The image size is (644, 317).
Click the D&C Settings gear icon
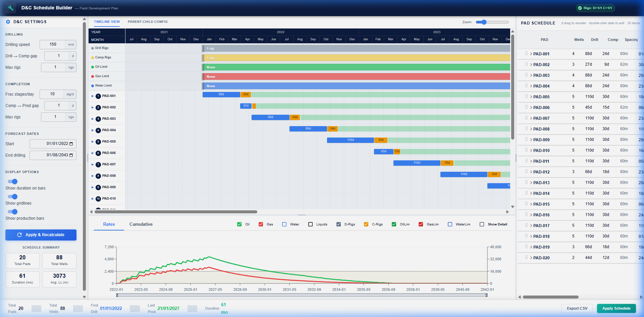click(8, 22)
